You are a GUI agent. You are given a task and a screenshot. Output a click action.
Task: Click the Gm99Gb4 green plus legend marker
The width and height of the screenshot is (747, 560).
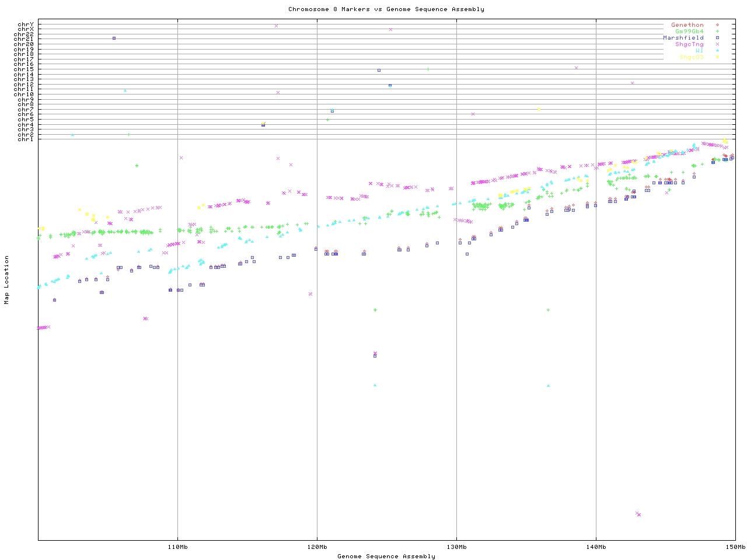pyautogui.click(x=717, y=32)
